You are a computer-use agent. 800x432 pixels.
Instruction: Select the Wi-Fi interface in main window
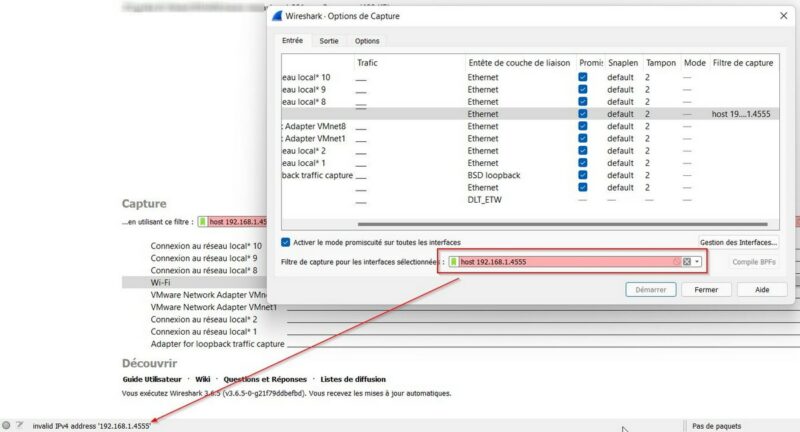pos(160,283)
